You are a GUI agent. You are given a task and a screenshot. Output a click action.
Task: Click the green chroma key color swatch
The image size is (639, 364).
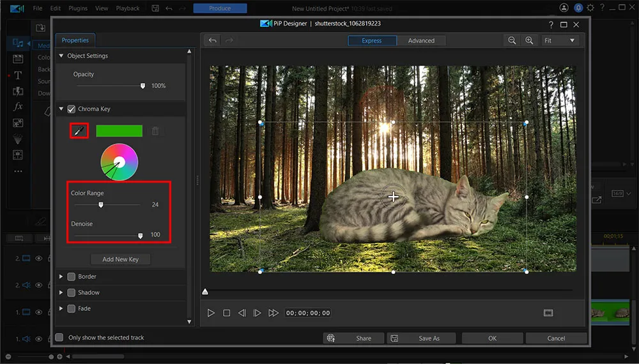click(x=119, y=131)
